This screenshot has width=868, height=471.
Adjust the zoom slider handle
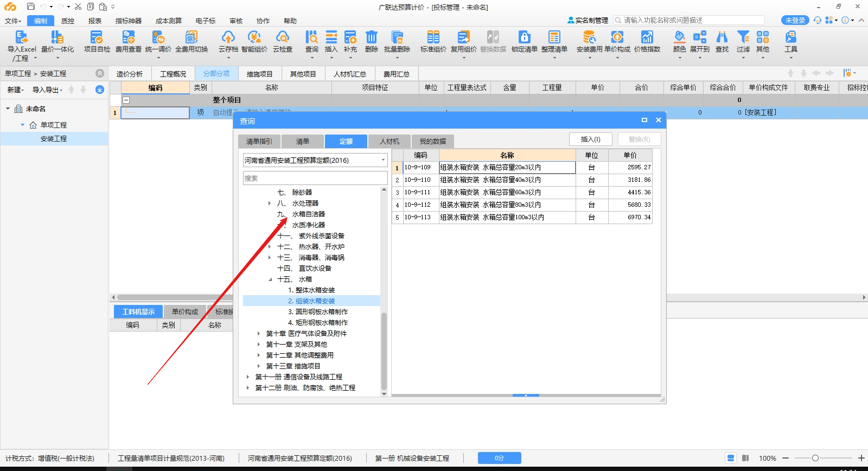(815, 458)
